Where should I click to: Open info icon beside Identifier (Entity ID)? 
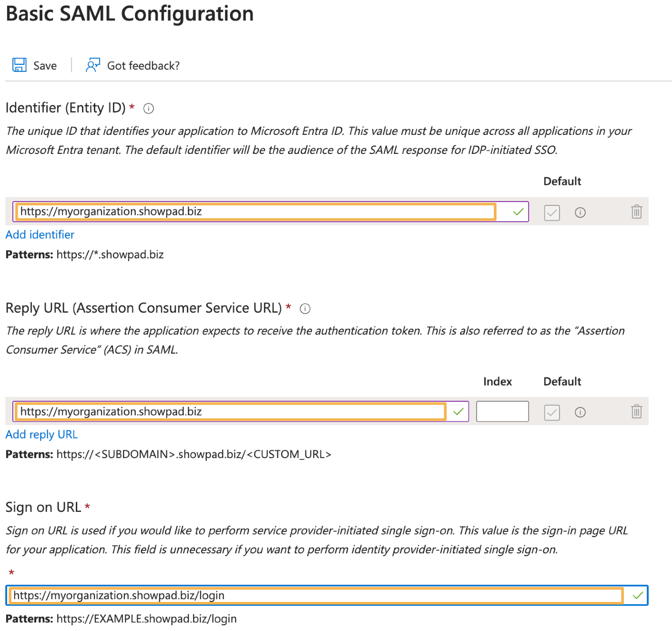click(149, 109)
